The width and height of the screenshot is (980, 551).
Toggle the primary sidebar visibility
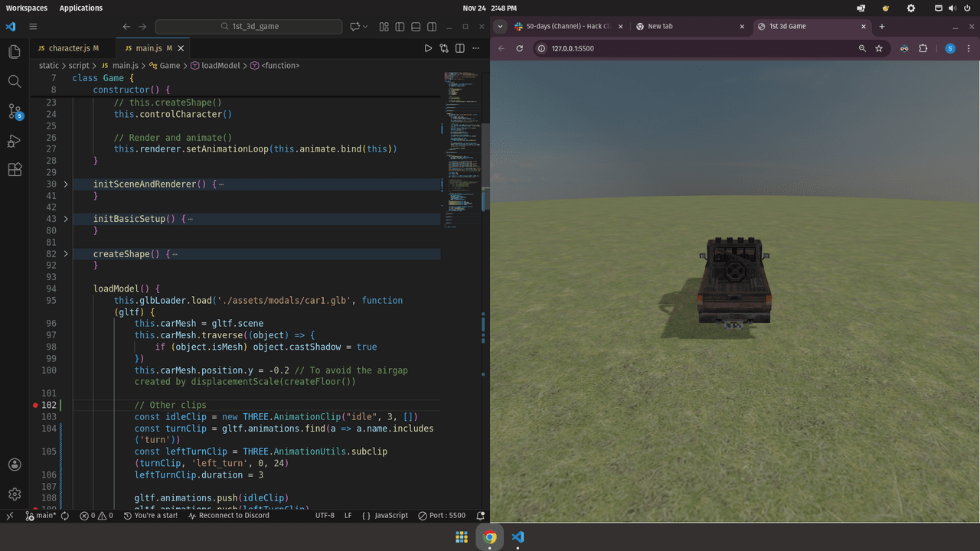tap(398, 26)
